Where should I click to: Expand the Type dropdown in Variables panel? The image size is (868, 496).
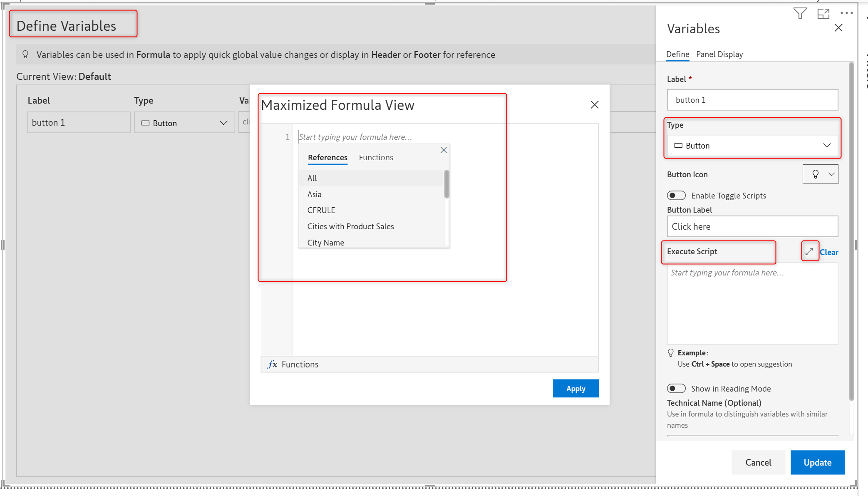click(x=752, y=146)
